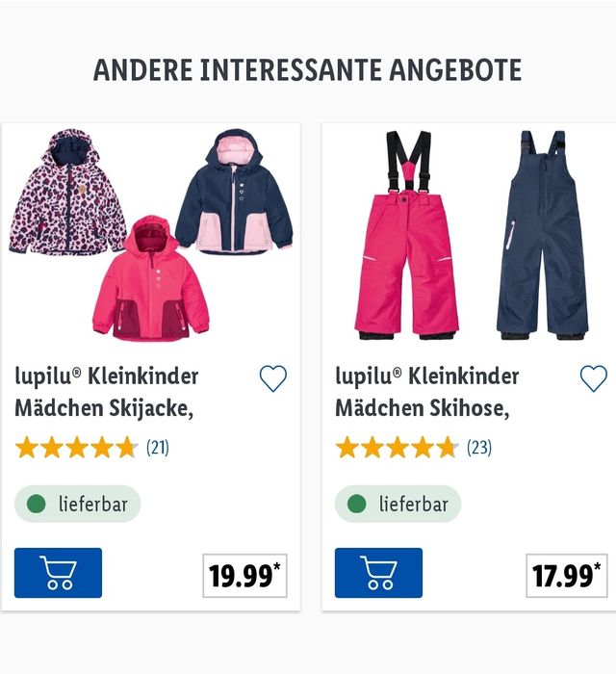Screen dimensions: 616x674
Task: Open the pink ski pants image
Action: [407, 235]
